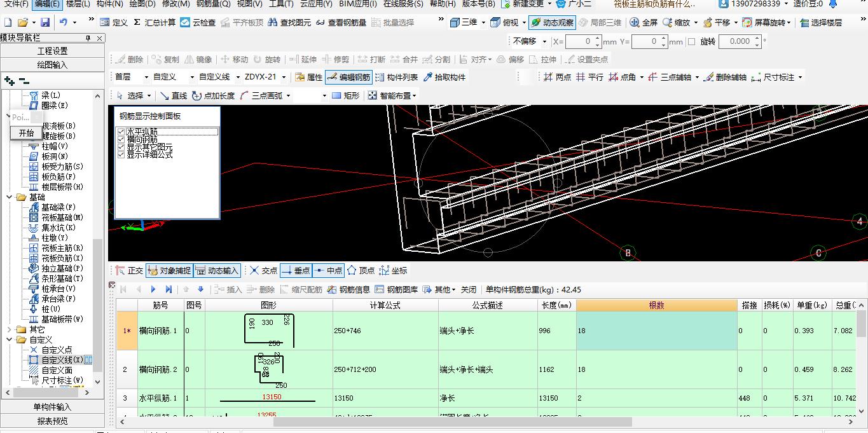Check the 旋转 rotate checkbox
Screen dimensions: 868x433
coord(691,41)
